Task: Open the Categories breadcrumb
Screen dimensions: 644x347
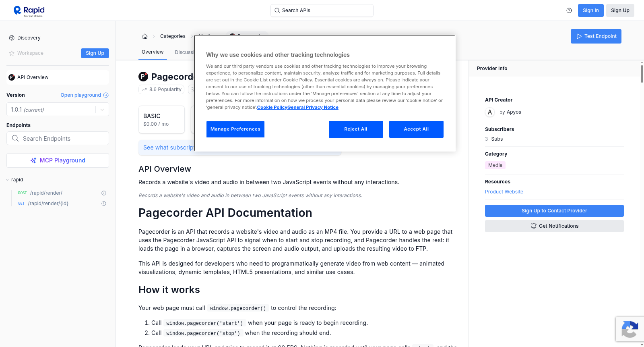Action: [173, 36]
